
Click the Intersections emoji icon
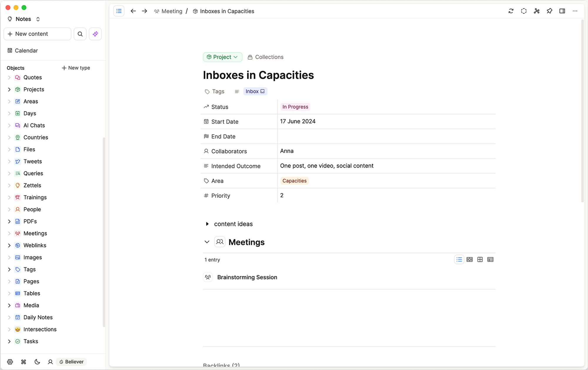tap(18, 329)
